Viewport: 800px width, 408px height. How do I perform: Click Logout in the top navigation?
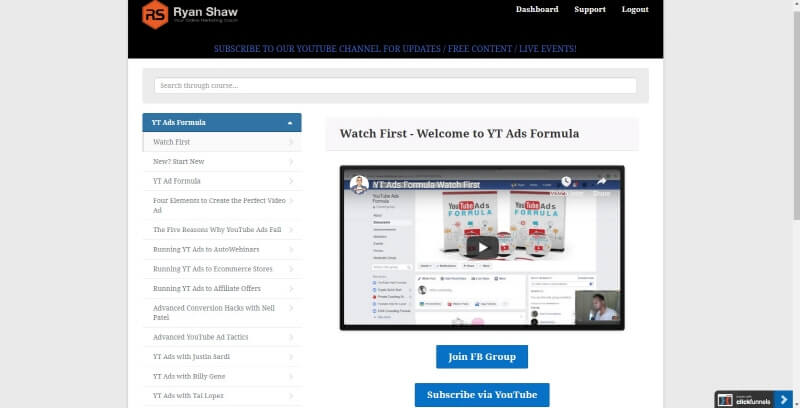click(x=635, y=9)
